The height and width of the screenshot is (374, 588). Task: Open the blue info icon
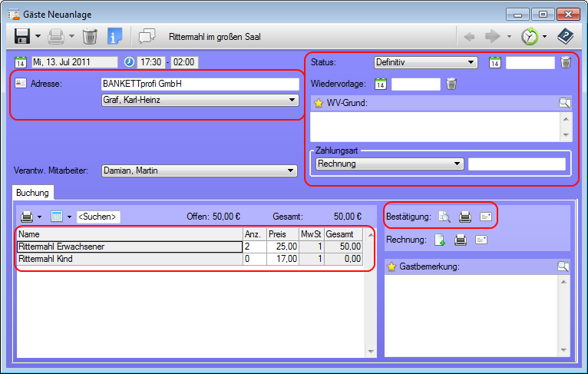[114, 36]
